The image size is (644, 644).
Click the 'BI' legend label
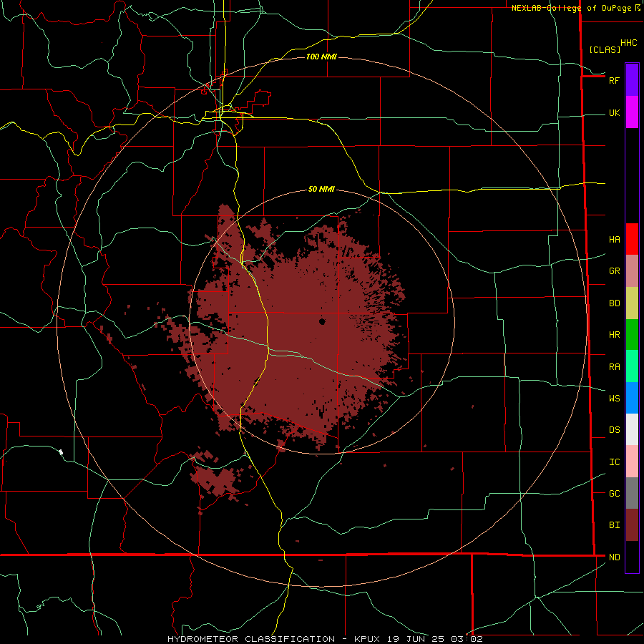pyautogui.click(x=615, y=525)
